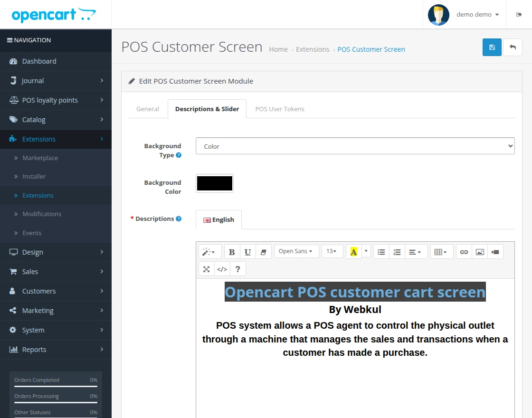Image resolution: width=532 pixels, height=418 pixels.
Task: Expand the Catalog sidebar menu
Action: pyautogui.click(x=56, y=119)
